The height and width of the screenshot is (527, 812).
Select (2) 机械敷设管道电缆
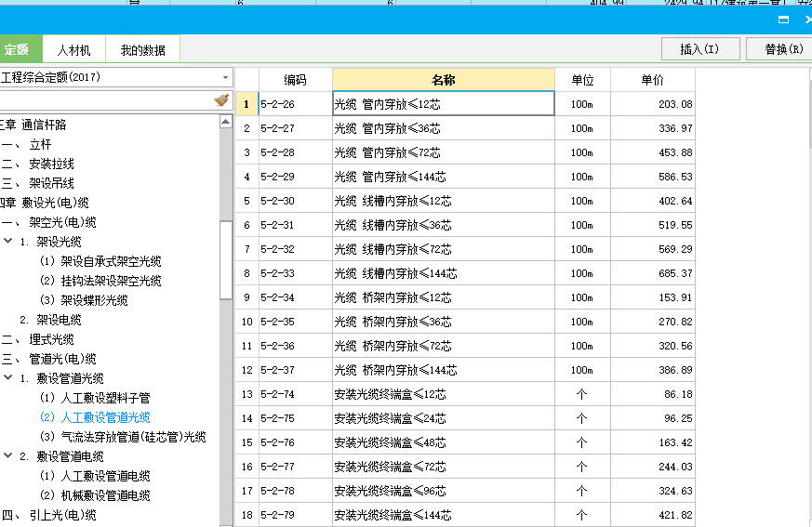(95, 495)
